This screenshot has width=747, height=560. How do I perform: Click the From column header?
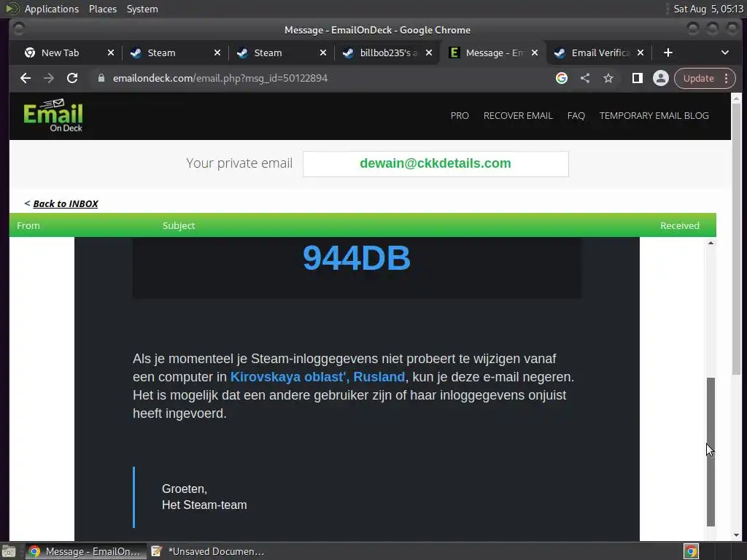click(28, 226)
